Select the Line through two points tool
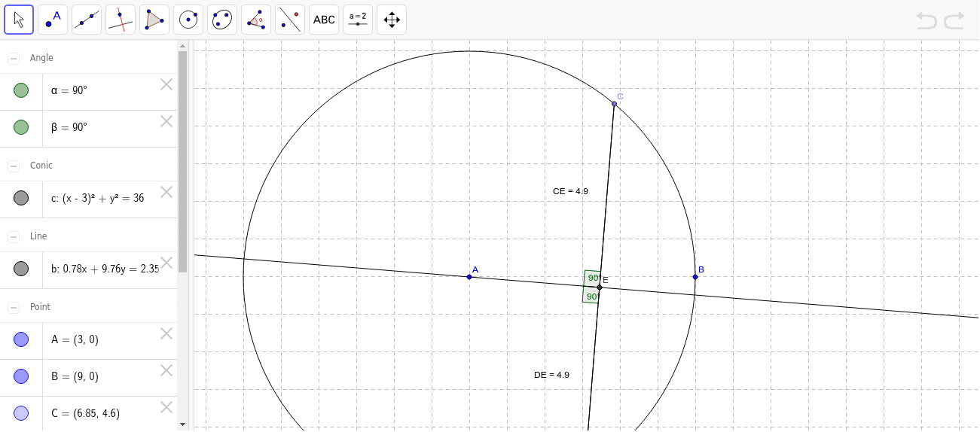The height and width of the screenshot is (432, 980). (x=87, y=20)
